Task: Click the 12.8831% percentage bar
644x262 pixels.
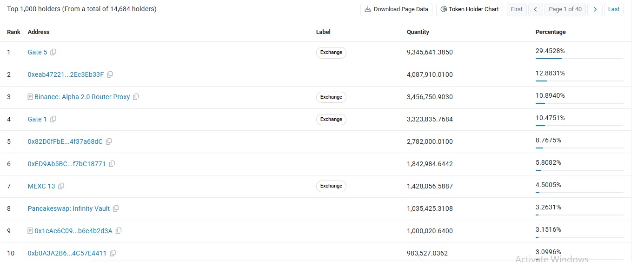Action: 579,81
